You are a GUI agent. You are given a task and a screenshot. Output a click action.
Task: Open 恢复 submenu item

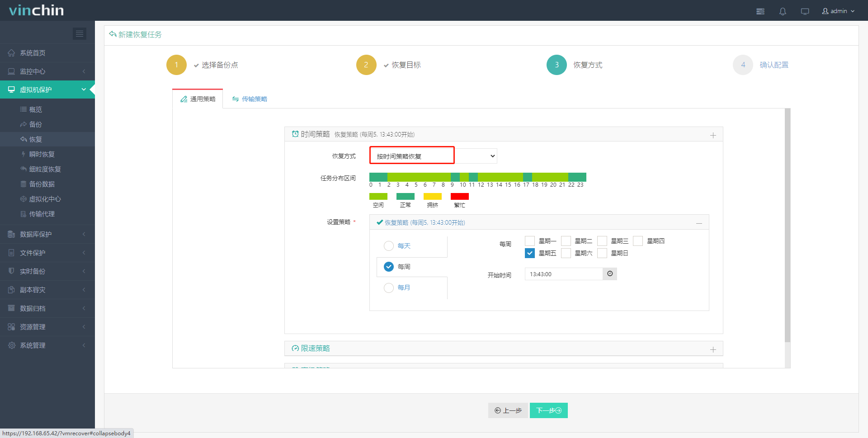[47, 139]
